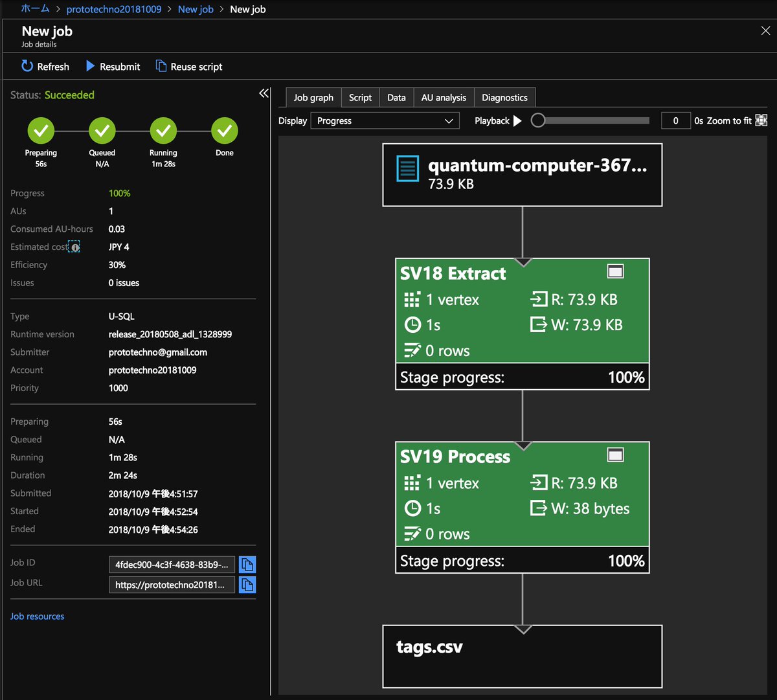Click the W: 38 bytes value
This screenshot has width=777, height=700.
[591, 509]
